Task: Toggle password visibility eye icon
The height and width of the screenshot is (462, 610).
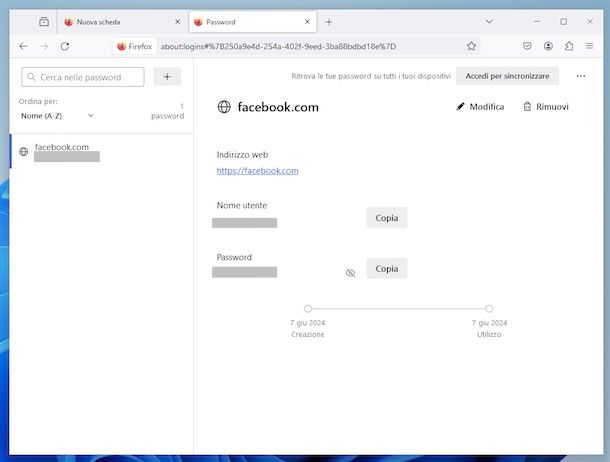Action: tap(351, 273)
